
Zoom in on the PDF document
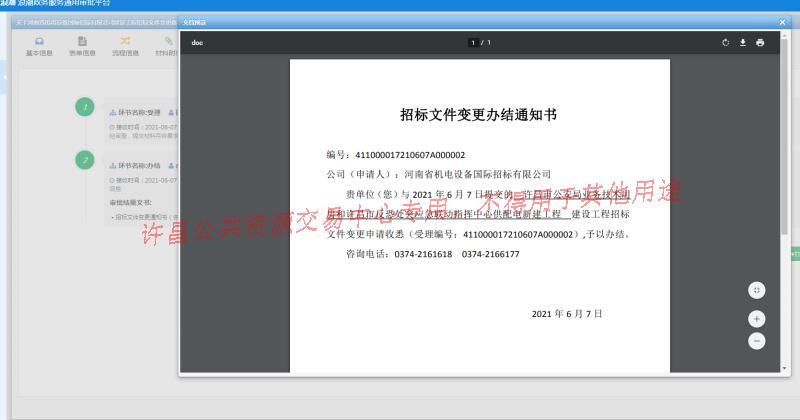757,319
